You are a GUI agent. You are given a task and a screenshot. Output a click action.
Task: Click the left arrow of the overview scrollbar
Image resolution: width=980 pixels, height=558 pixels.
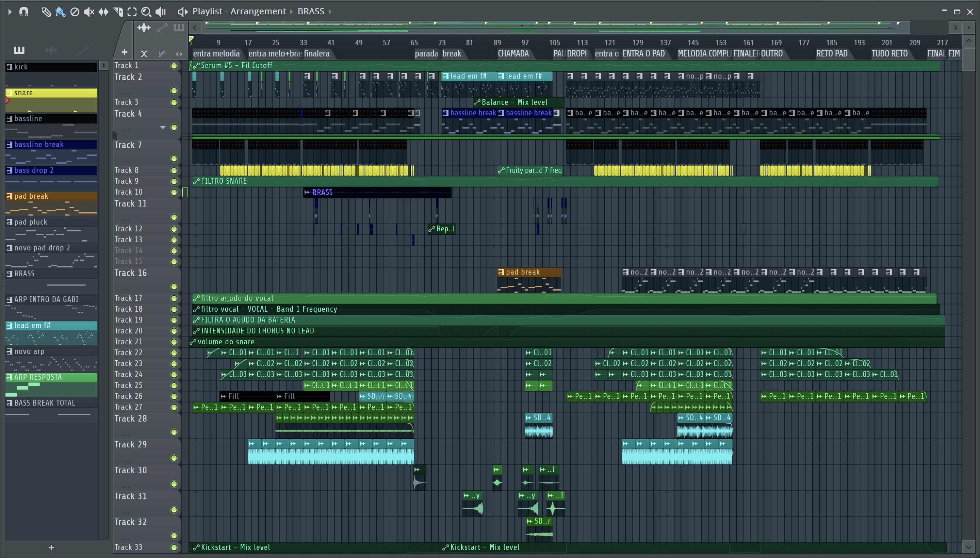tap(195, 28)
